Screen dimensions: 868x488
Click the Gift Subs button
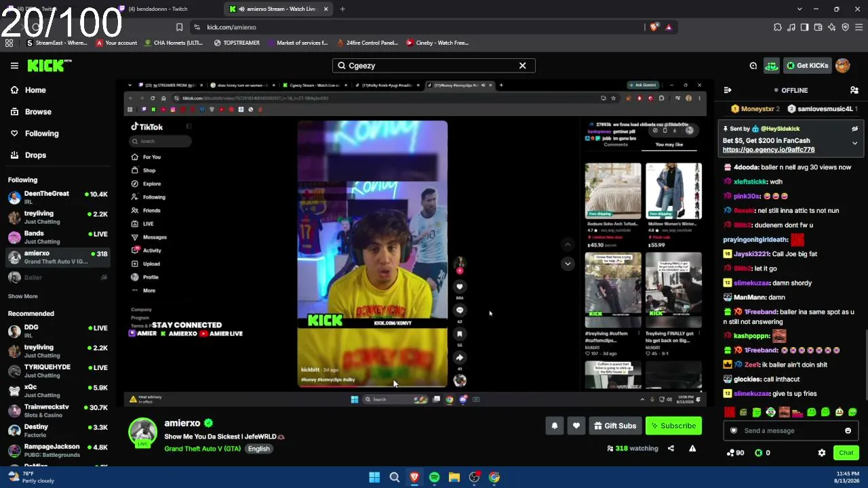pos(615,426)
